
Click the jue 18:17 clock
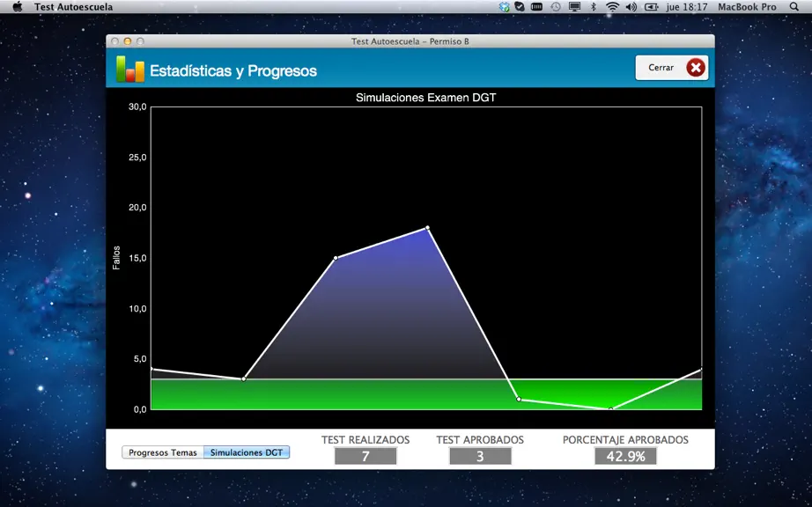coord(687,7)
